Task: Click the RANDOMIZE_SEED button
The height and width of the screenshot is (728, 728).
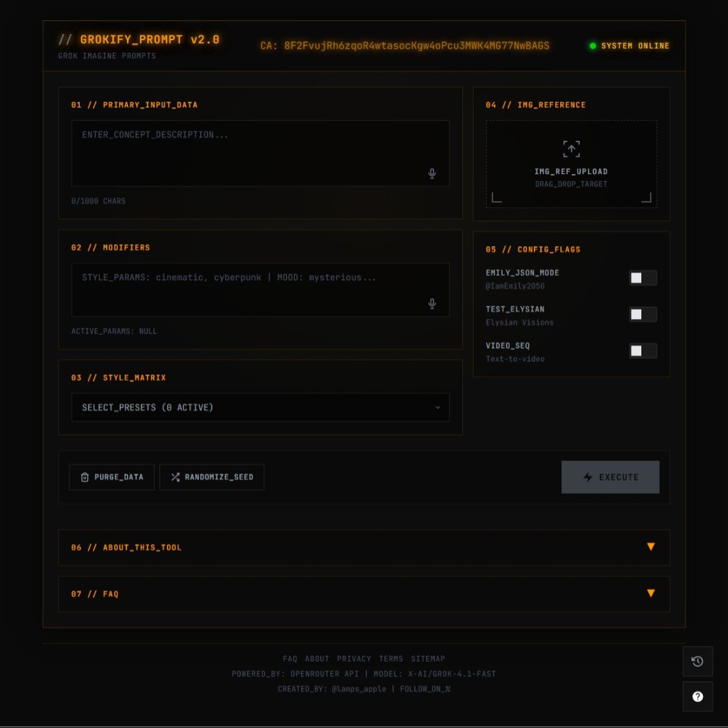Action: (211, 477)
